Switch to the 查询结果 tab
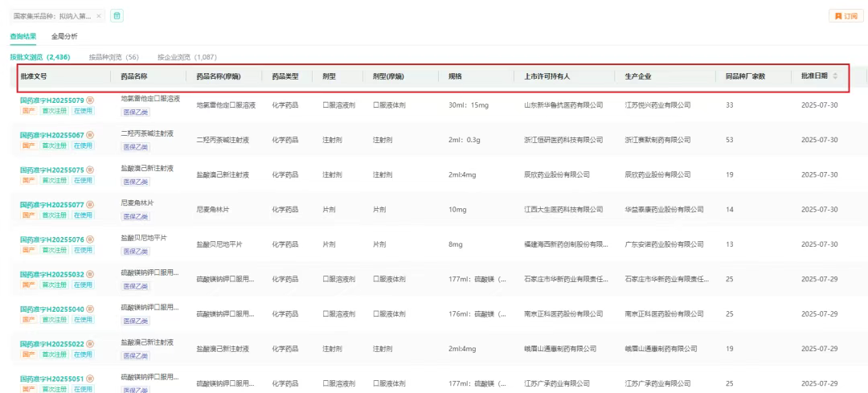 point(23,36)
